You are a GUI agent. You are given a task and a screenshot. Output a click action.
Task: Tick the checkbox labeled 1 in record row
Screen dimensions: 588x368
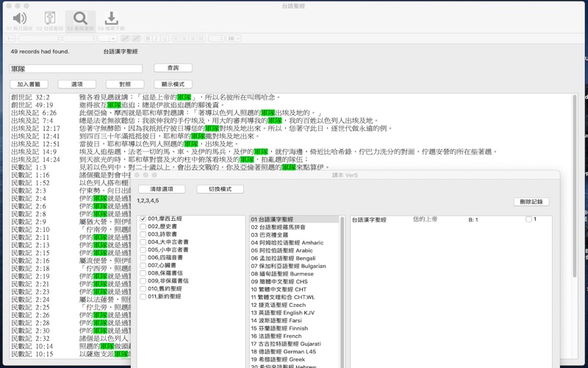click(529, 219)
